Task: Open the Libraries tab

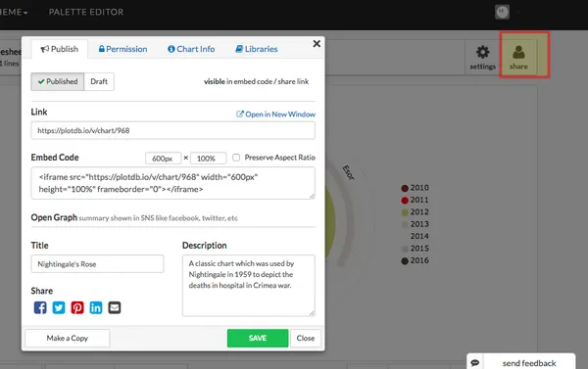Action: click(x=257, y=49)
